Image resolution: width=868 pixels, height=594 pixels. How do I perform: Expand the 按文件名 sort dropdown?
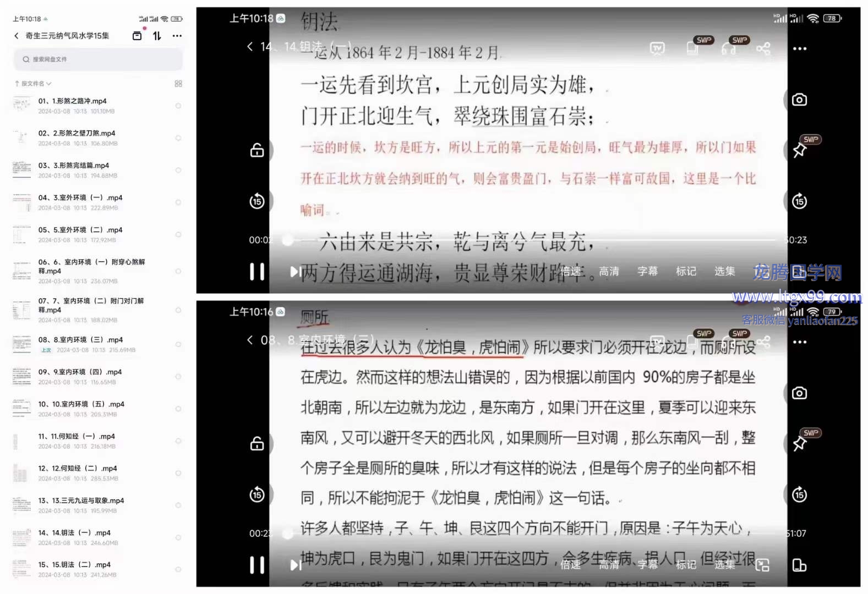34,84
